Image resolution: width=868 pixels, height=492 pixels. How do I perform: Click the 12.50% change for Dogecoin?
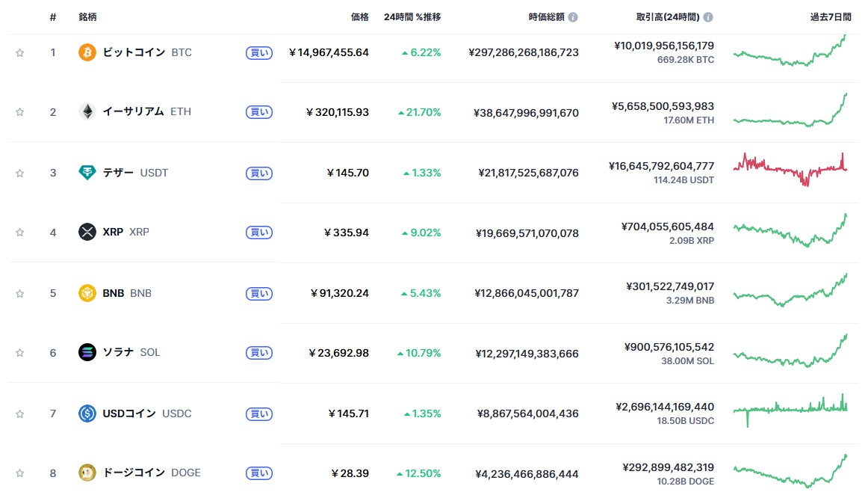419,474
